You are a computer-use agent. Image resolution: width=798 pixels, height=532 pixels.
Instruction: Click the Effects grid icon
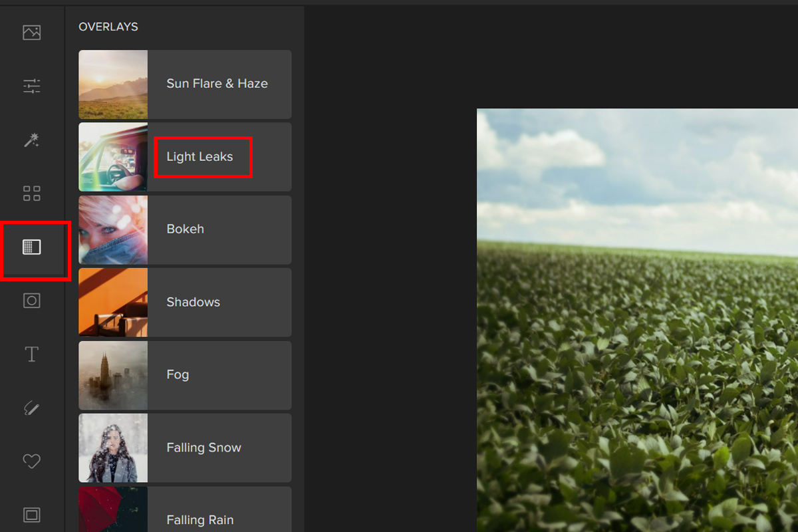click(x=32, y=194)
